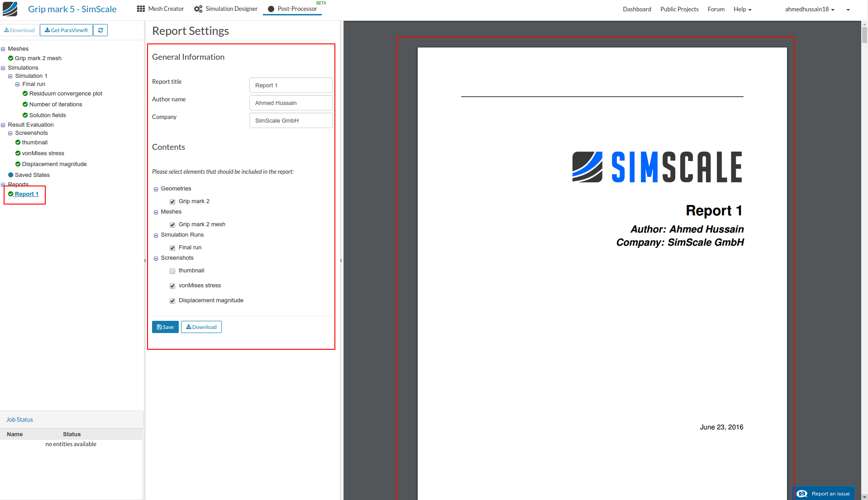Image resolution: width=868 pixels, height=500 pixels.
Task: Click the refresh icon button
Action: (100, 30)
